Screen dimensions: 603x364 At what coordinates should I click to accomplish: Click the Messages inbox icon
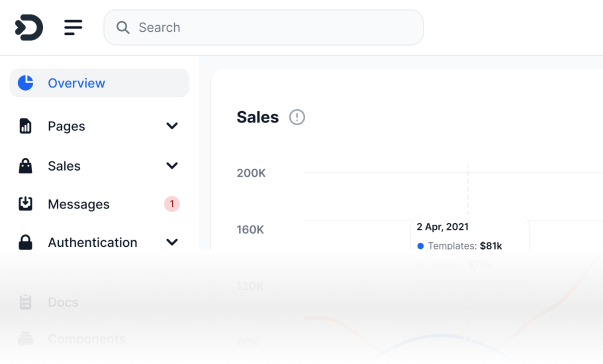click(x=25, y=204)
